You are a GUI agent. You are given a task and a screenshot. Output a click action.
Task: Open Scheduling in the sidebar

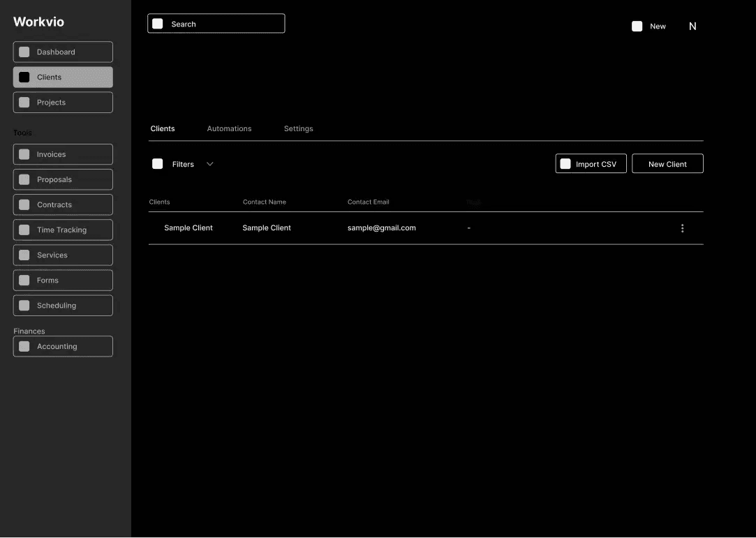click(x=63, y=306)
